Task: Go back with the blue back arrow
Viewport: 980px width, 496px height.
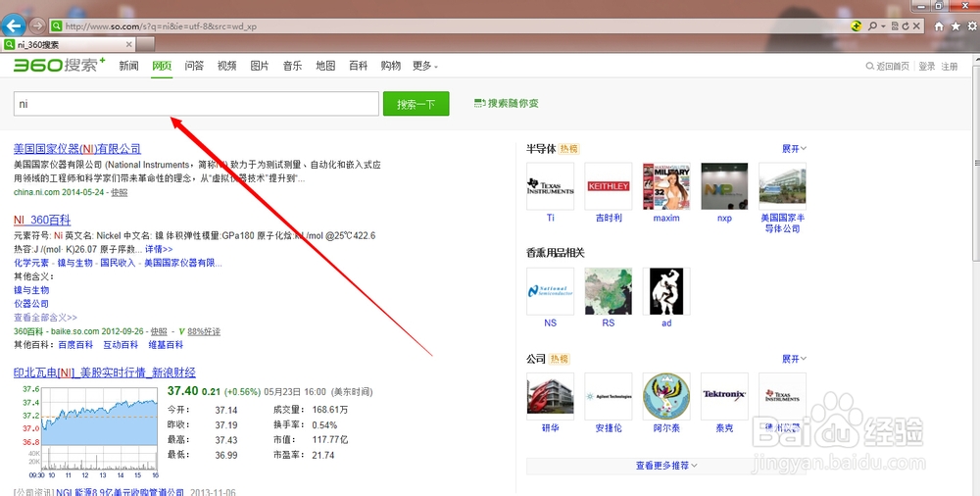Action: (x=13, y=25)
